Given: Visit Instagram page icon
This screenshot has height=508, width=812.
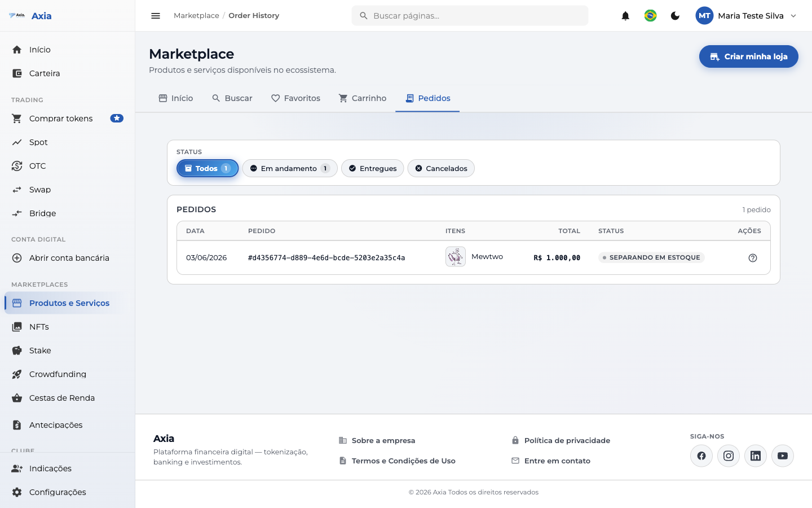Looking at the screenshot, I should point(729,456).
